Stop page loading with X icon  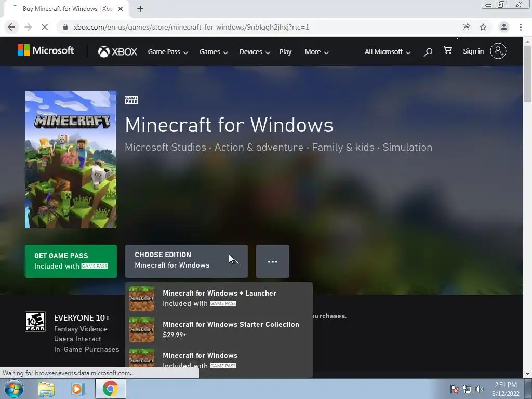point(45,27)
